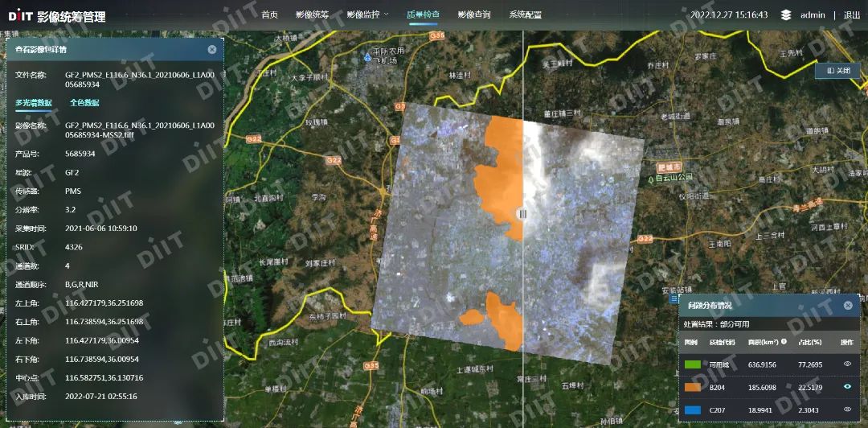Click the G35 highway shield near top of map

[436, 36]
